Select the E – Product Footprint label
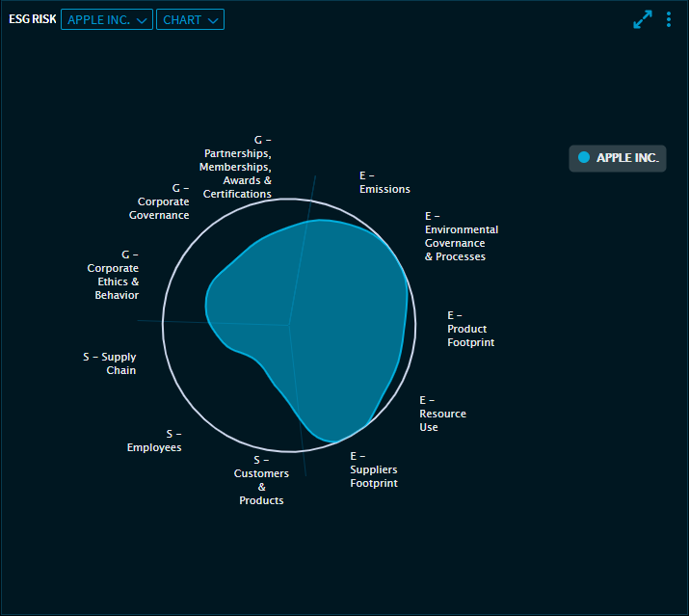 click(470, 329)
